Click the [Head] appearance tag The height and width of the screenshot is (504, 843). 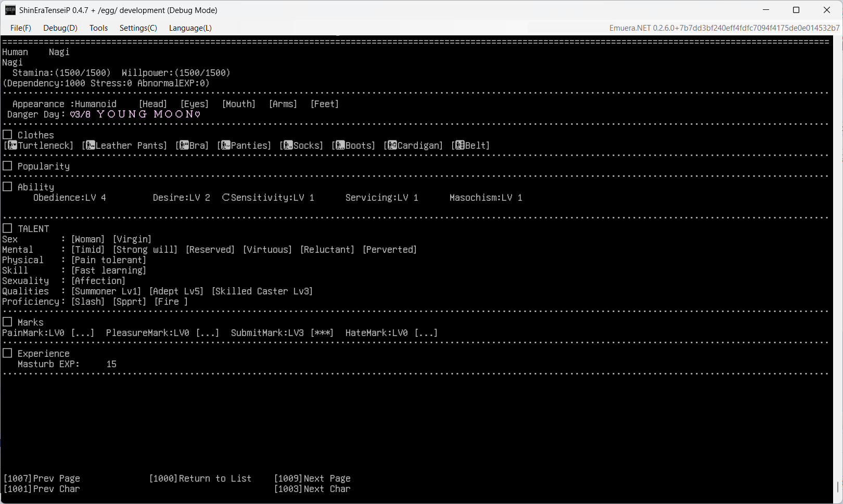pos(153,104)
